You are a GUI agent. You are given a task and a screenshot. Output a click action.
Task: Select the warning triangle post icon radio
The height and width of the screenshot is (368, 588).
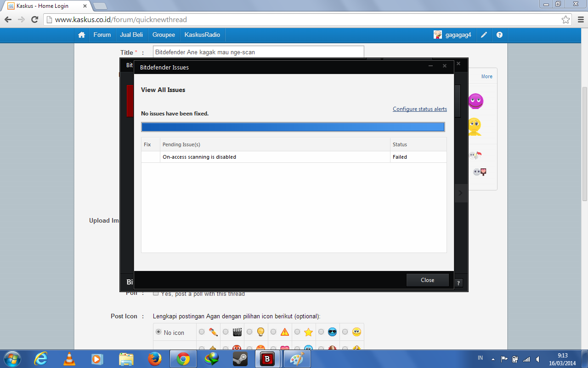273,332
